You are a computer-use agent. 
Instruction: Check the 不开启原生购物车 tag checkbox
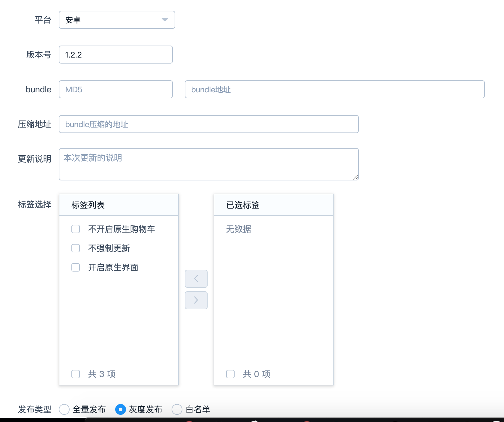pyautogui.click(x=75, y=229)
